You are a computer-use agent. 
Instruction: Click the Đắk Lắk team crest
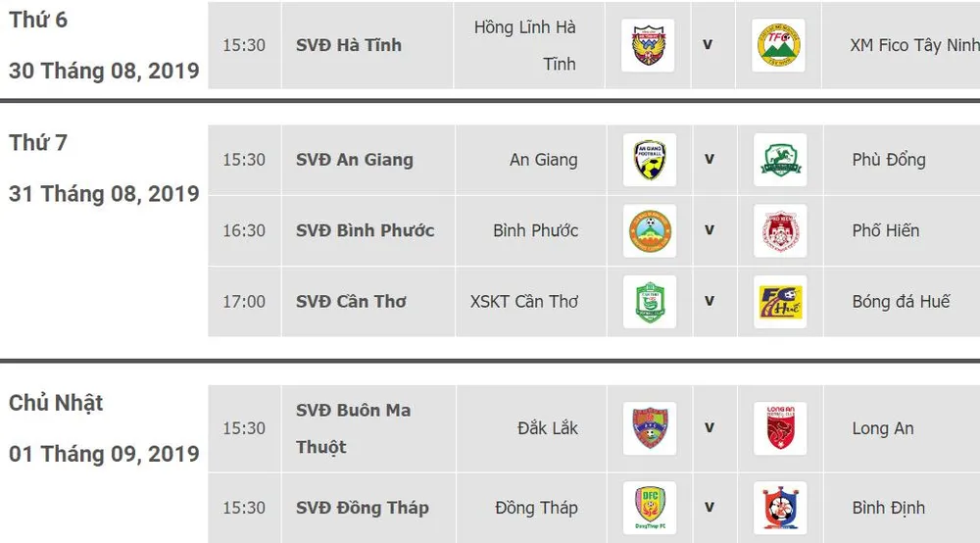pos(649,428)
